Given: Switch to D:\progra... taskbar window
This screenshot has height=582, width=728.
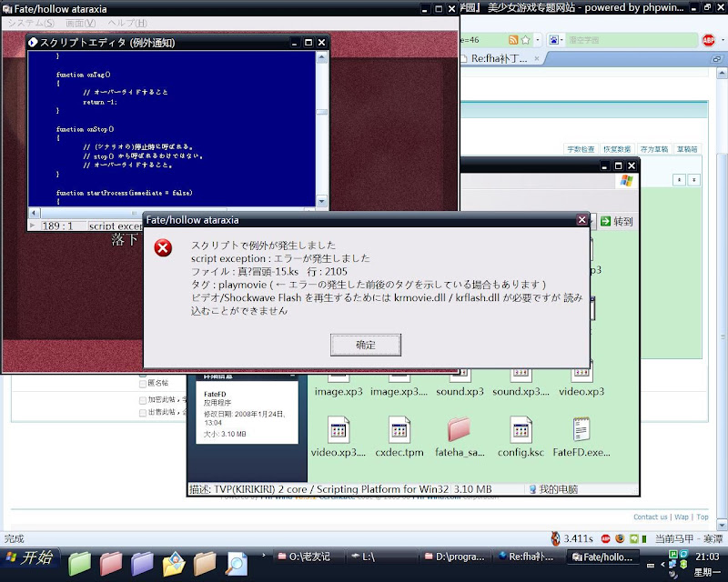Looking at the screenshot, I should click(455, 557).
